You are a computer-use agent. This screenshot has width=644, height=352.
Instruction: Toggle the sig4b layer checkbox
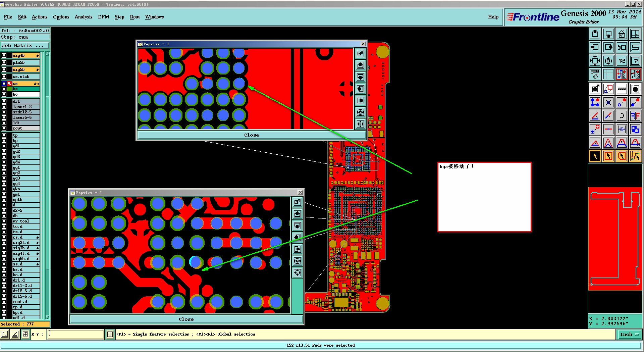4,55
